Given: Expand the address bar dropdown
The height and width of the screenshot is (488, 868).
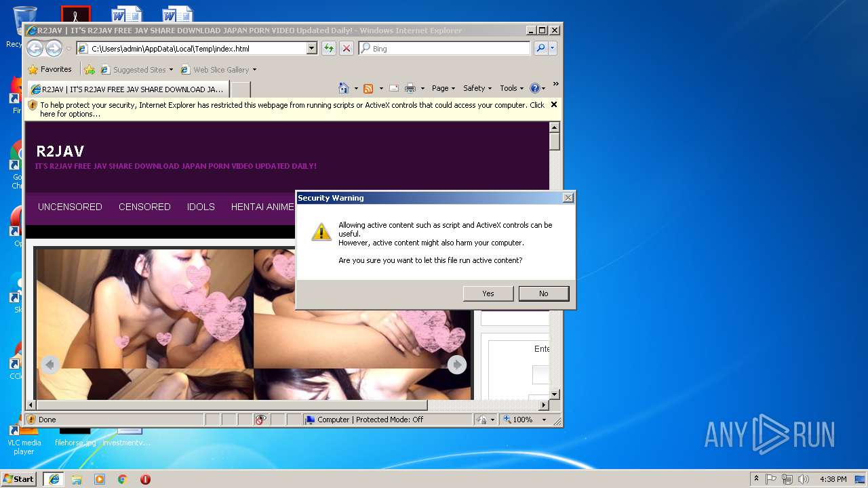Looking at the screenshot, I should [312, 48].
